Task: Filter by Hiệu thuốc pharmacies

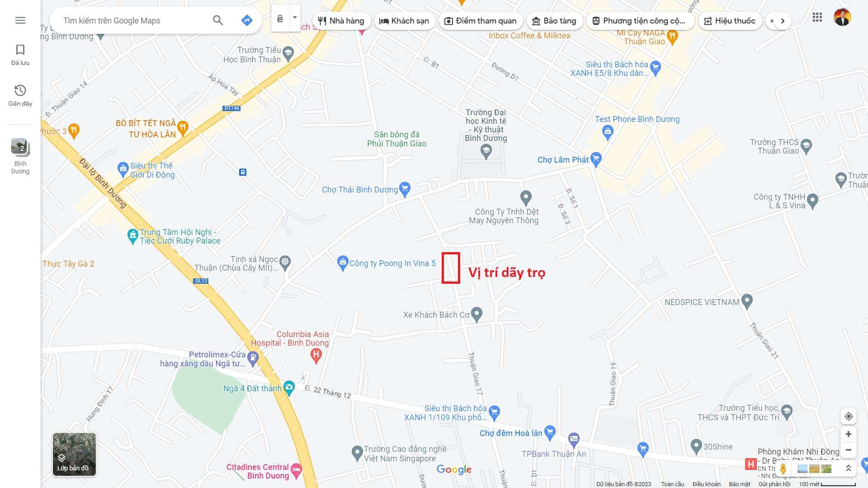Action: 730,21
